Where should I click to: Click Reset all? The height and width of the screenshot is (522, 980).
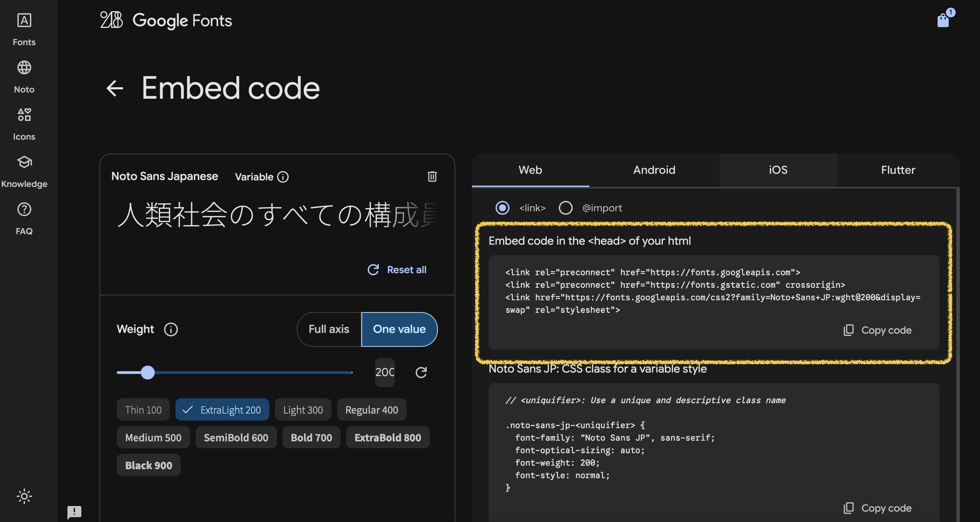pyautogui.click(x=397, y=270)
